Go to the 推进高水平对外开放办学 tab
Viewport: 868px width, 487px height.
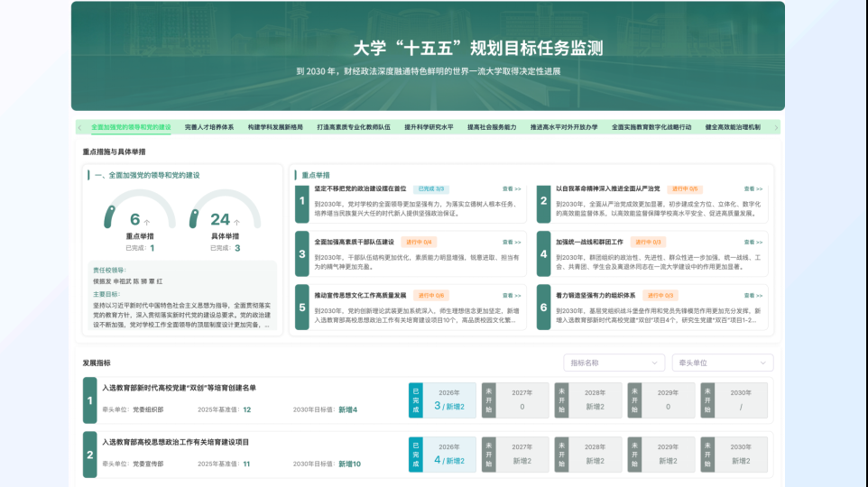tap(564, 127)
